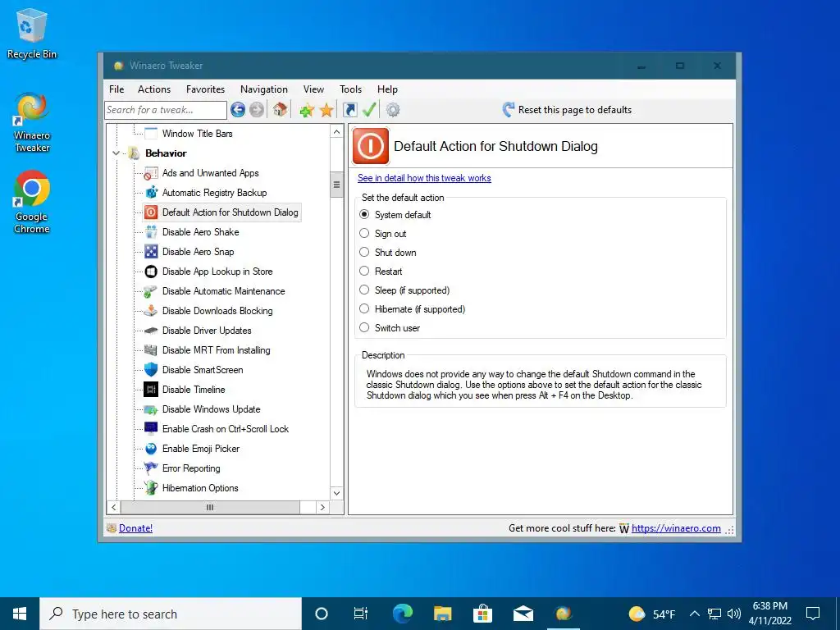Open the notification center icon

click(813, 614)
